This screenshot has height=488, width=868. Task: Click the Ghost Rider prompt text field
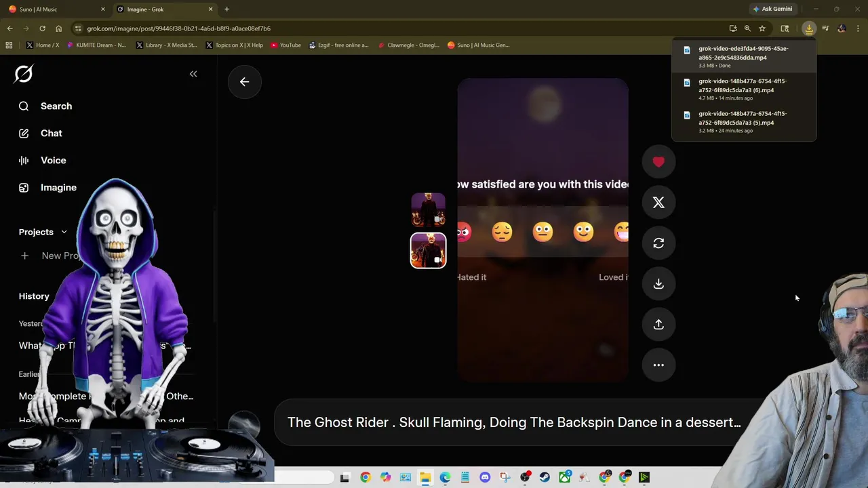(514, 422)
